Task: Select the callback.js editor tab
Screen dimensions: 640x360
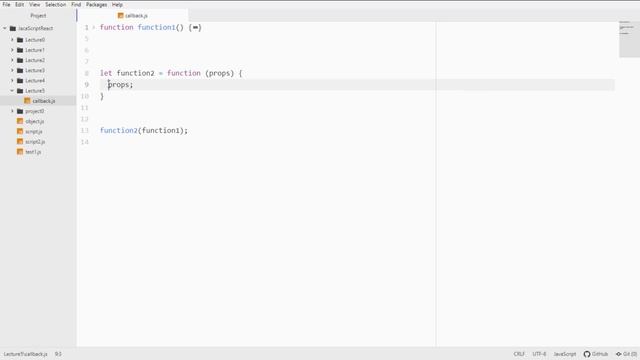Action: pos(133,16)
